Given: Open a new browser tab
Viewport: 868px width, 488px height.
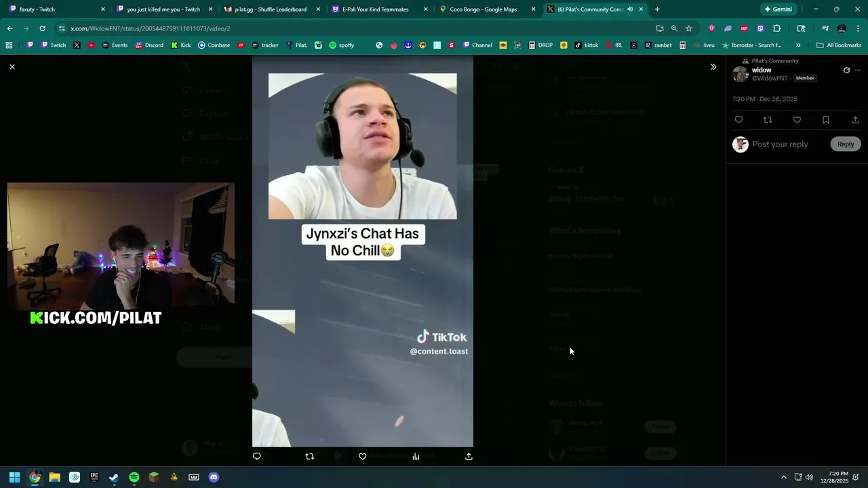Looking at the screenshot, I should tap(656, 9).
